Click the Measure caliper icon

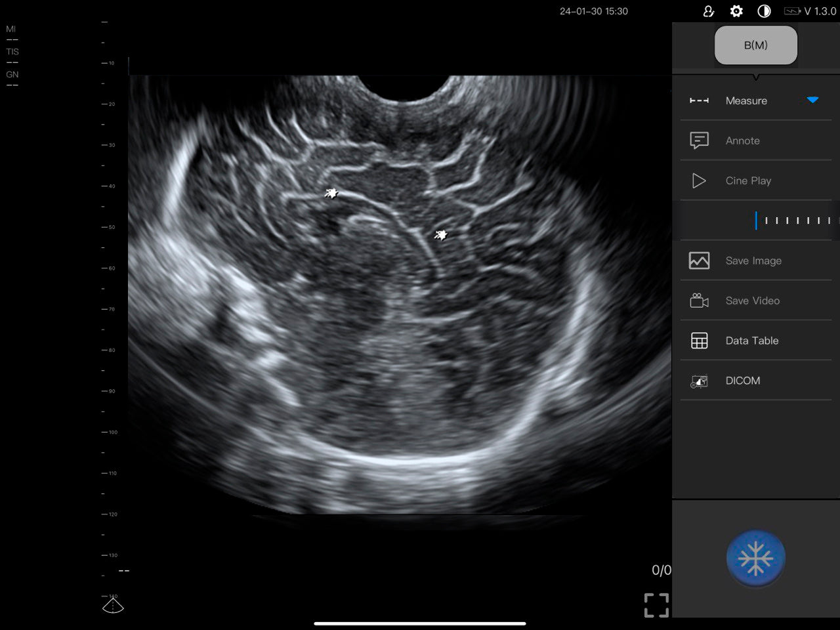click(x=699, y=100)
